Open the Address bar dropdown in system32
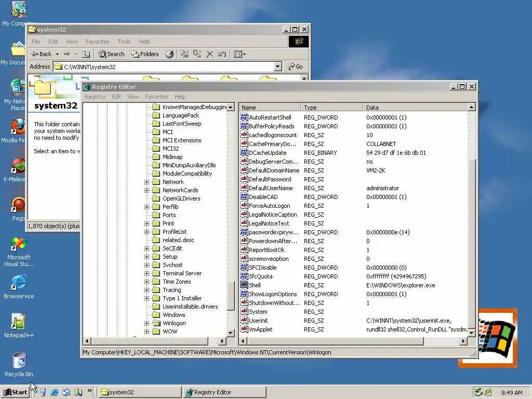 pos(277,66)
